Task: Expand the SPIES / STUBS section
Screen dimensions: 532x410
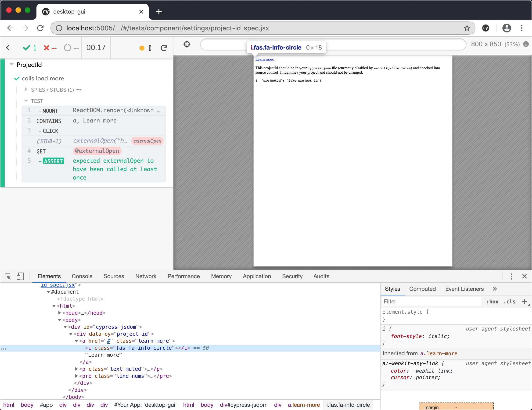Action: (26, 89)
